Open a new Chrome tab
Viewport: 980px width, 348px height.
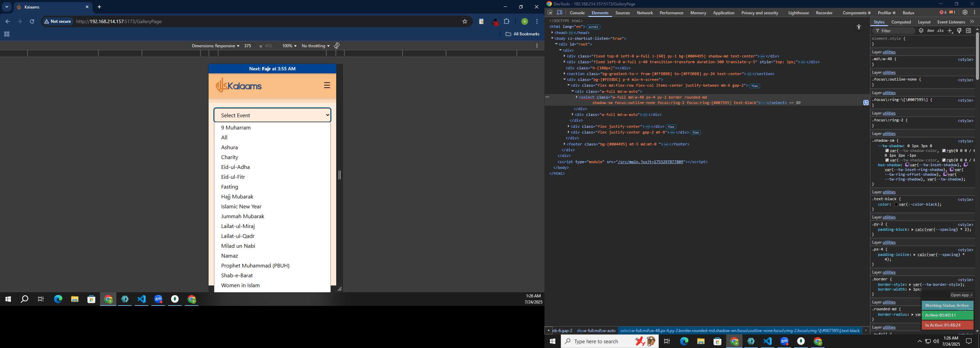coord(99,7)
